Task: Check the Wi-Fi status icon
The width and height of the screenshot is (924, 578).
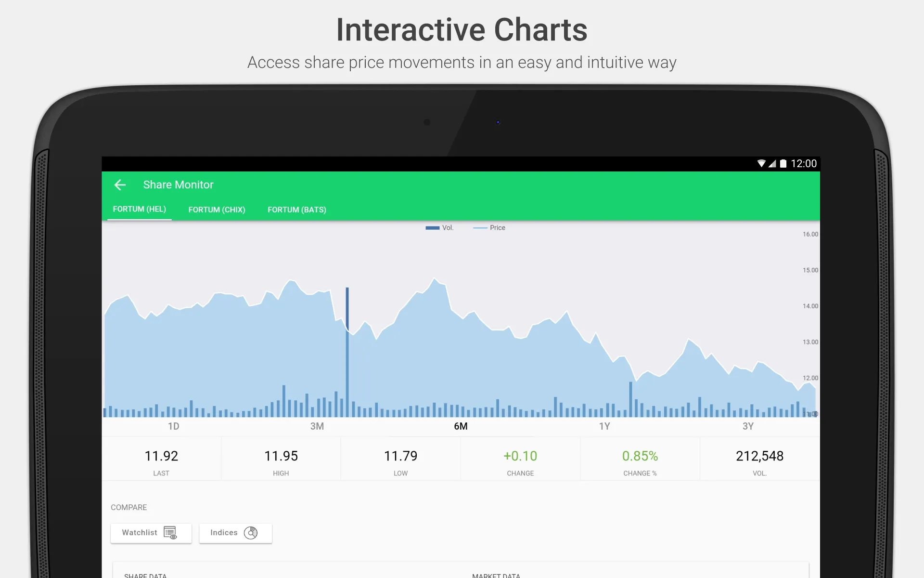Action: (761, 163)
